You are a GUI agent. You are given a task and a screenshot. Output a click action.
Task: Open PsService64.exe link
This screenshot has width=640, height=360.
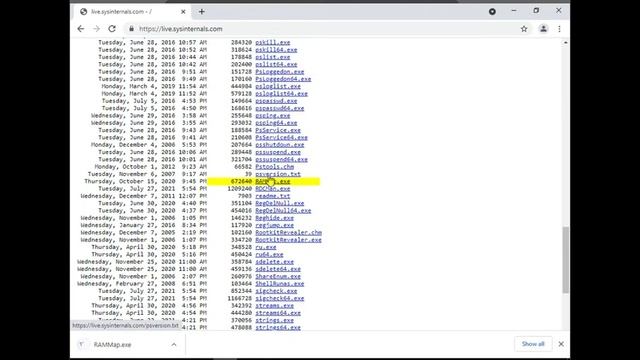(282, 138)
